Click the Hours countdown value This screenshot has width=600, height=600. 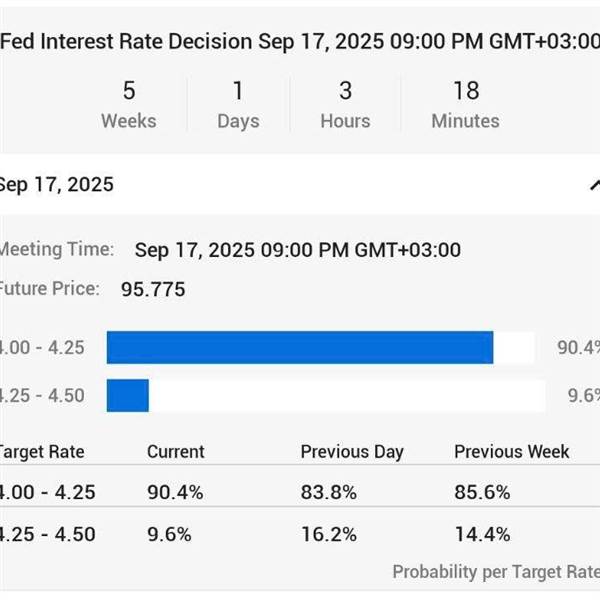(x=345, y=91)
